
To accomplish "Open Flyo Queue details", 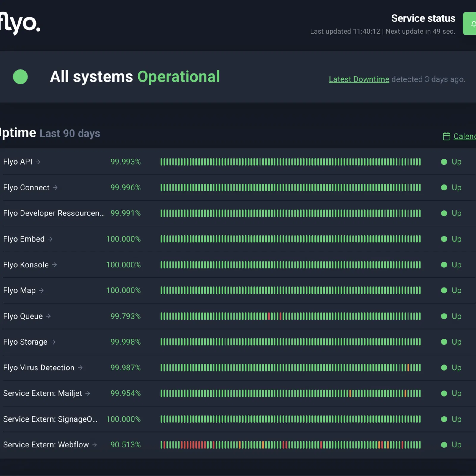I will coord(23,316).
